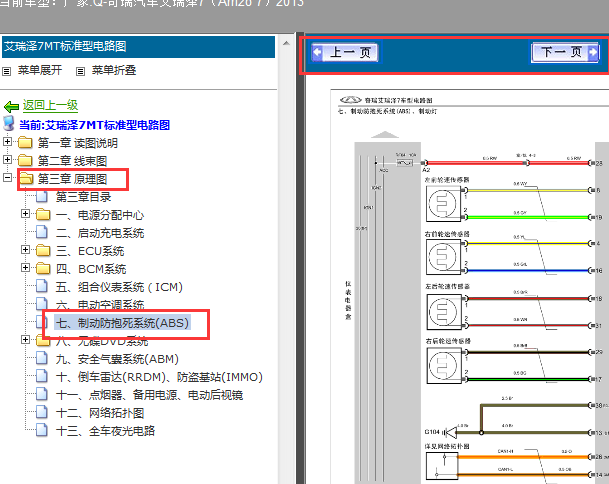Expand the 三、ECU系统 node
Viewport: 609px width, 484px height.
click(25, 249)
